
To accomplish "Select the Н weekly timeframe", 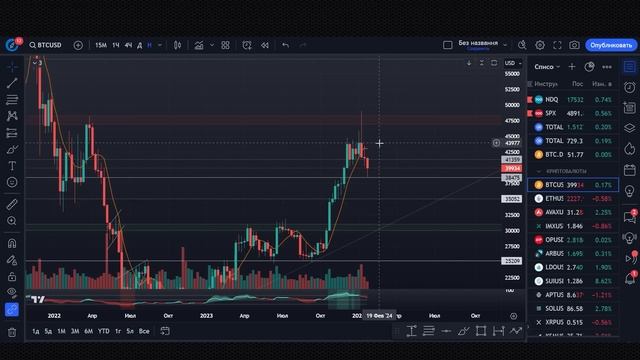I will coord(149,45).
